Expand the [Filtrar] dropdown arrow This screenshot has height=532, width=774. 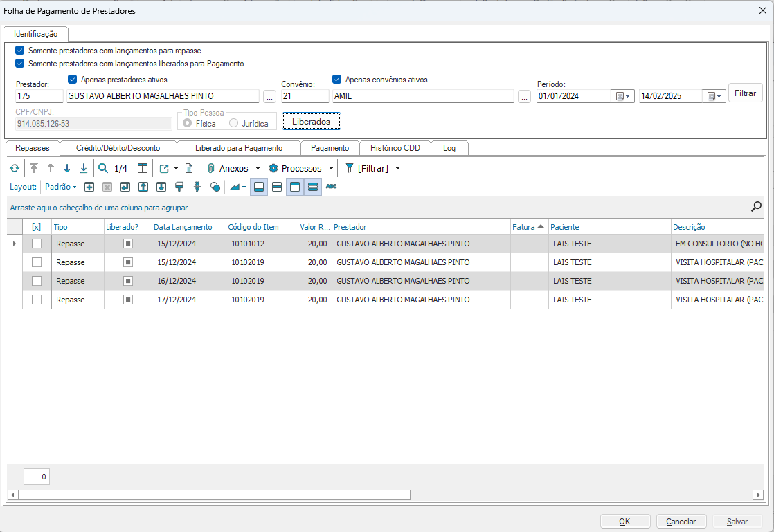(398, 169)
